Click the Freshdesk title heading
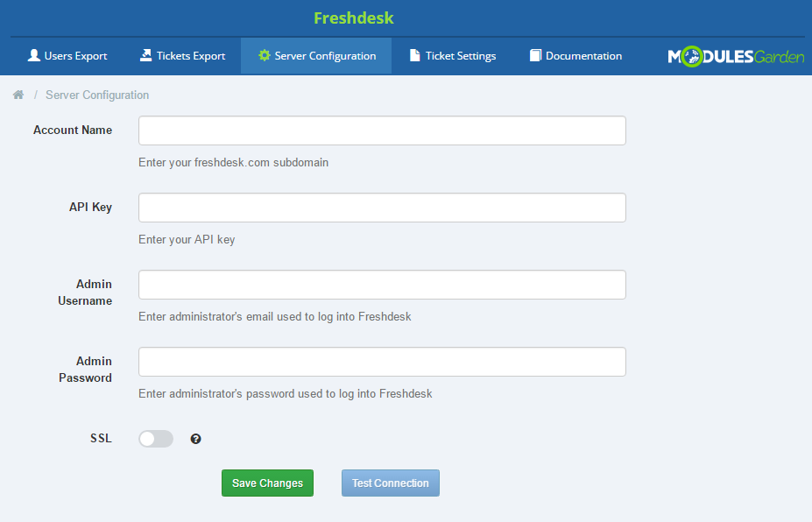812x522 pixels. tap(354, 18)
